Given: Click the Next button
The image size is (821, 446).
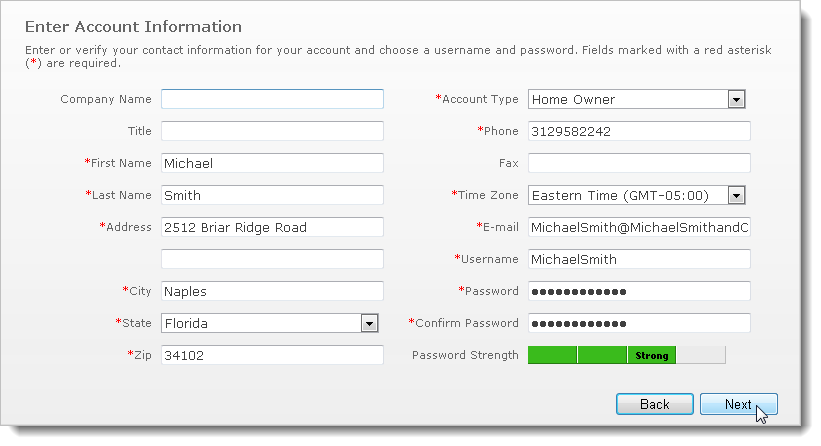Looking at the screenshot, I should click(x=738, y=404).
